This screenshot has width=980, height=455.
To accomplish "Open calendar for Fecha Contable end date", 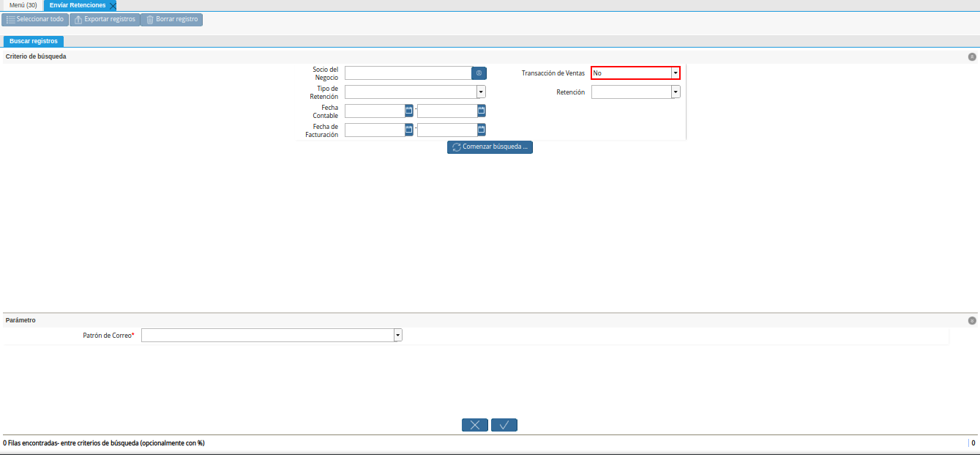I will (482, 111).
